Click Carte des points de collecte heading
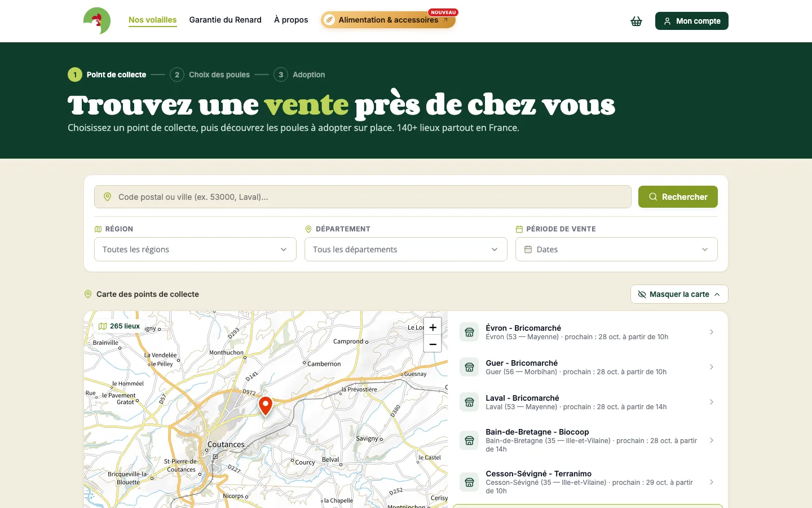Image resolution: width=812 pixels, height=508 pixels. (148, 294)
